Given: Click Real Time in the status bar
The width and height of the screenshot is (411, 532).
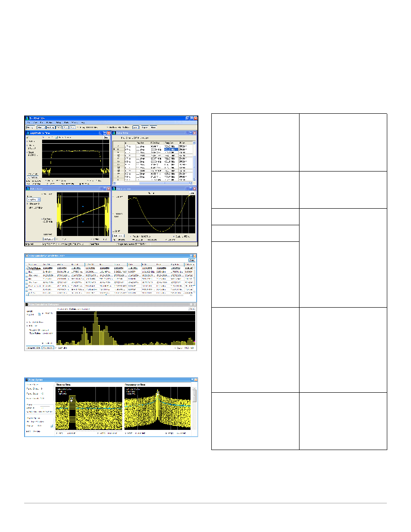Looking at the screenshot, I should pyautogui.click(x=94, y=244).
